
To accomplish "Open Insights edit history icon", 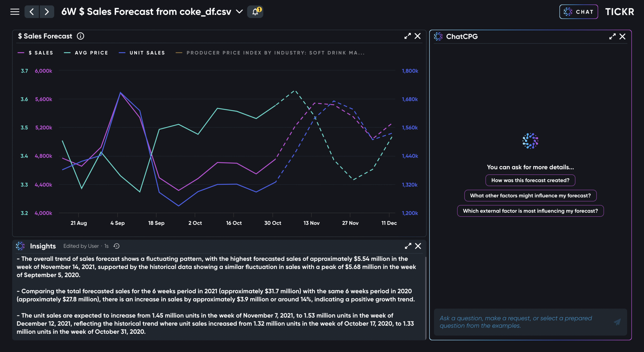I will (x=116, y=246).
